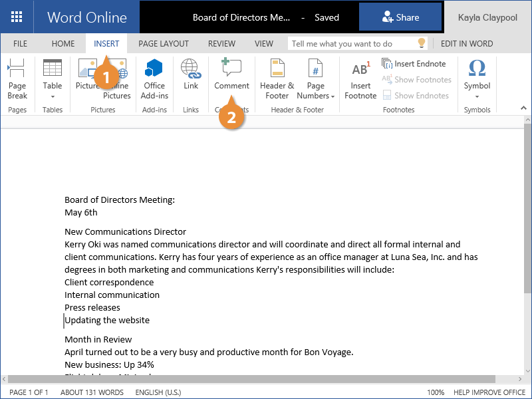Open the Header & Footer tool
The width and height of the screenshot is (532, 399).
(277, 79)
